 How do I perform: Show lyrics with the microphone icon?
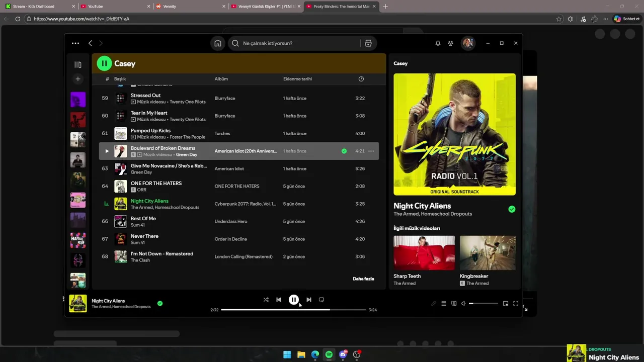[x=434, y=304]
